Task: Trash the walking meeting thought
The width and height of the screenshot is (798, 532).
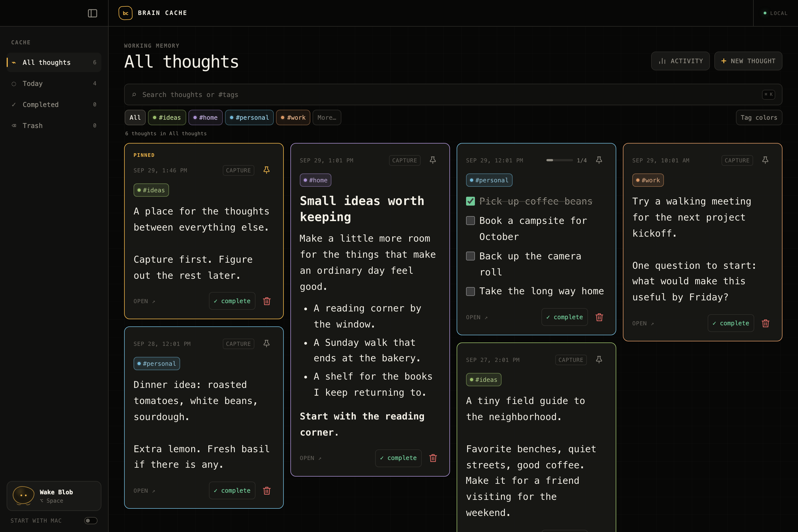Action: (x=766, y=323)
